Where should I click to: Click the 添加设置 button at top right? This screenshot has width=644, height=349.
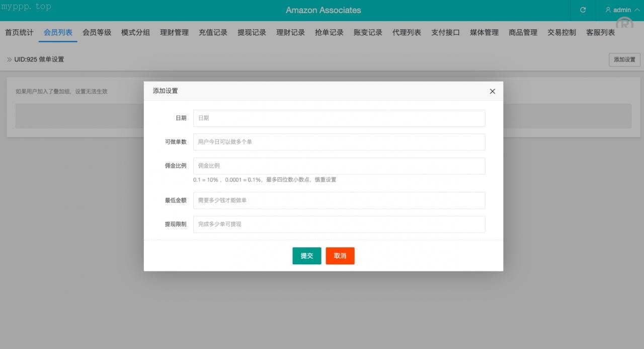624,59
